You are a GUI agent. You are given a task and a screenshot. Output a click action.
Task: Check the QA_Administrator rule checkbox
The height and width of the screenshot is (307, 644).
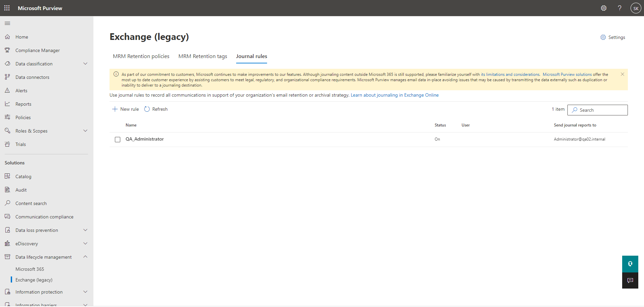[118, 140]
